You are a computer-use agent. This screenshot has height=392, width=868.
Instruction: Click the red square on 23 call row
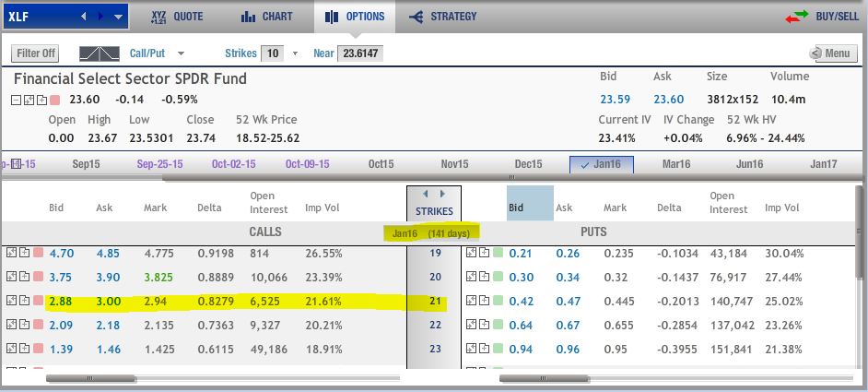[x=38, y=349]
